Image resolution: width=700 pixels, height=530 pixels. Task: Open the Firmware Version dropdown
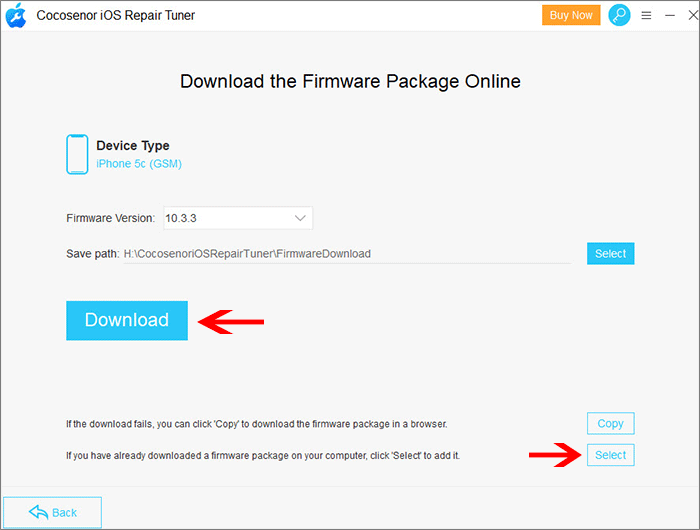238,218
